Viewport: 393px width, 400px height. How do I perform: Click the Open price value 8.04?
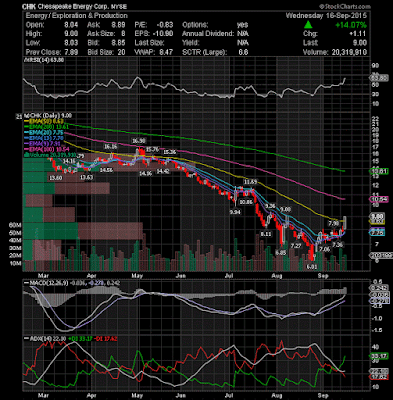[x=71, y=25]
